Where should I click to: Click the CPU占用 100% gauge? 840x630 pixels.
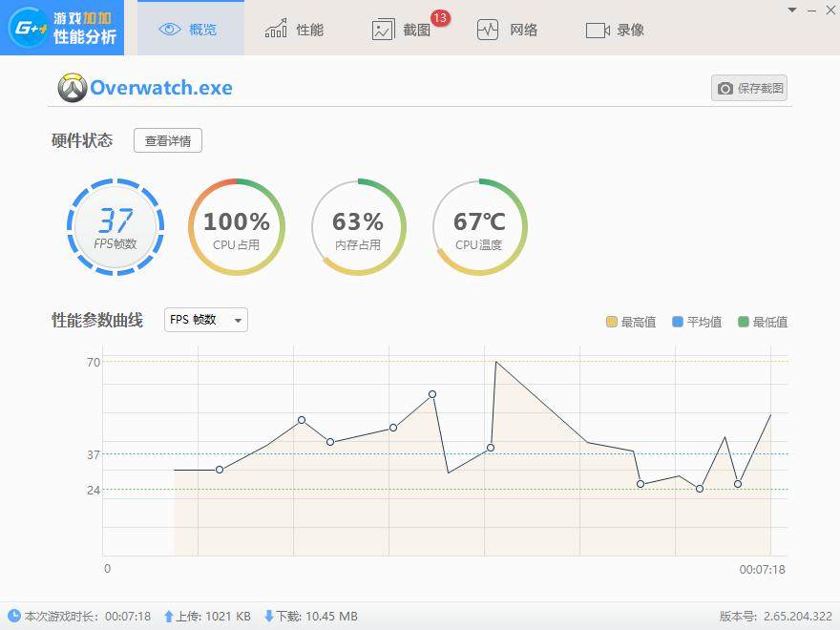click(237, 226)
